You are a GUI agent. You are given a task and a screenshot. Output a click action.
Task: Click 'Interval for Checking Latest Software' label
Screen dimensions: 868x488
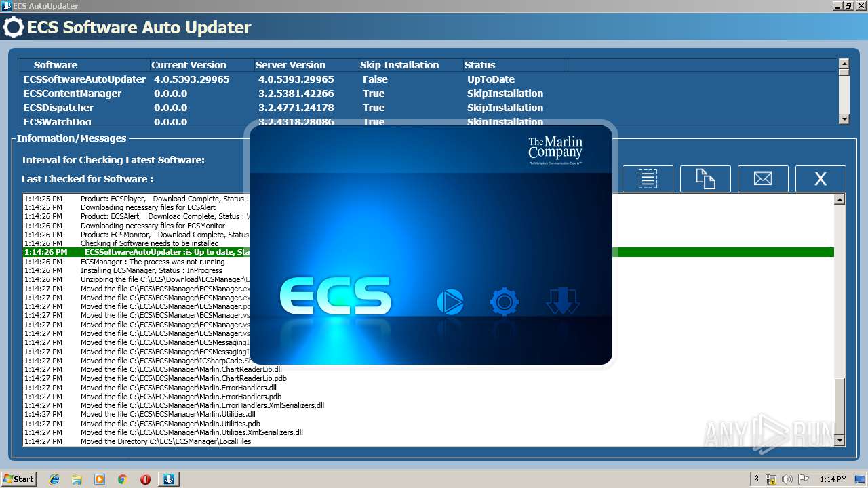(113, 160)
